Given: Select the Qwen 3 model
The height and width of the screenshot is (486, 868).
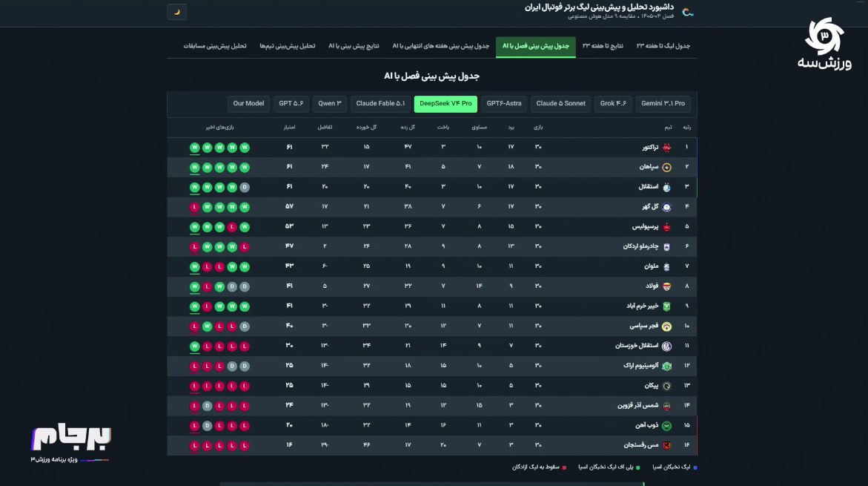Looking at the screenshot, I should click(x=329, y=104).
